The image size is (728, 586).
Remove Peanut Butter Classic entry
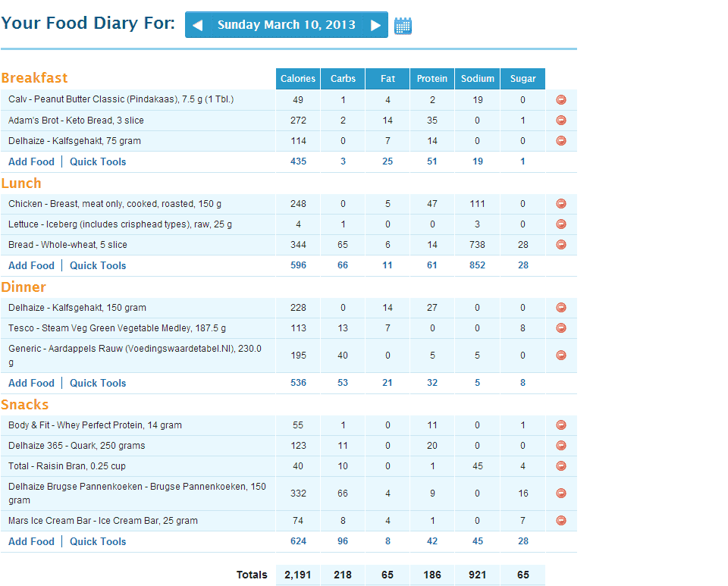point(561,100)
